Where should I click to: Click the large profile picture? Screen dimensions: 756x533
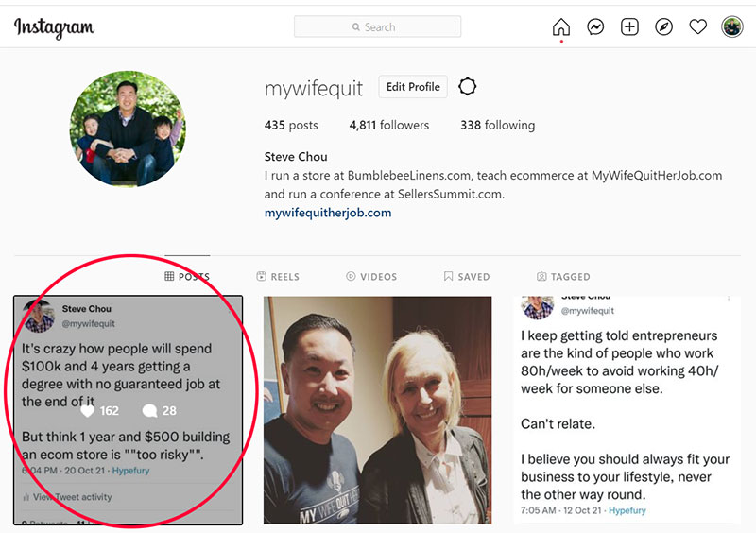pos(128,129)
